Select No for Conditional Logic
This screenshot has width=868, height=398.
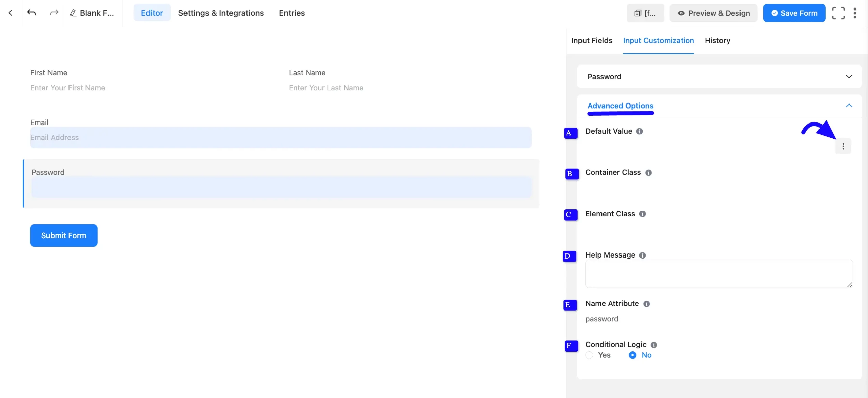(x=632, y=355)
